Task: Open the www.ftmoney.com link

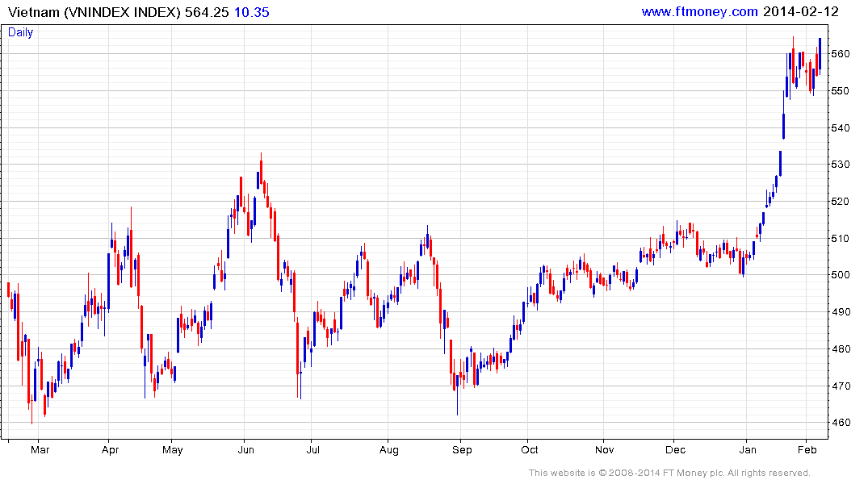Action: tap(699, 11)
